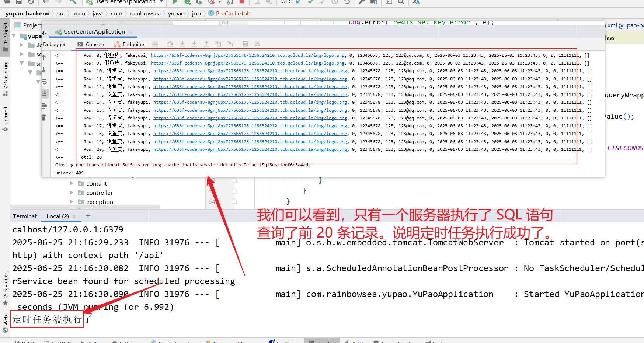644x343 pixels.
Task: Click the Drop Frame debugger icon
Action: (x=218, y=44)
